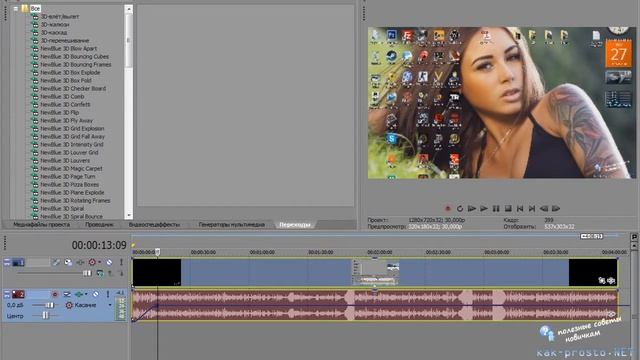Click transitions list scroll up arrow
This screenshot has height=360, width=640.
(x=129, y=8)
